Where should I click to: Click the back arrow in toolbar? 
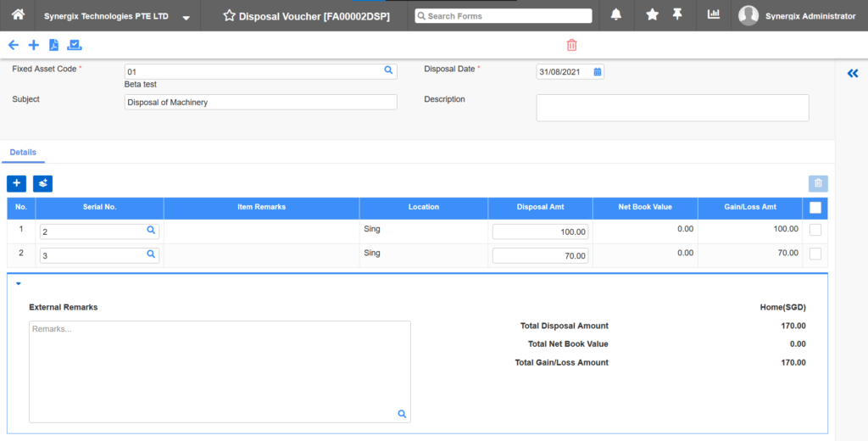click(13, 46)
